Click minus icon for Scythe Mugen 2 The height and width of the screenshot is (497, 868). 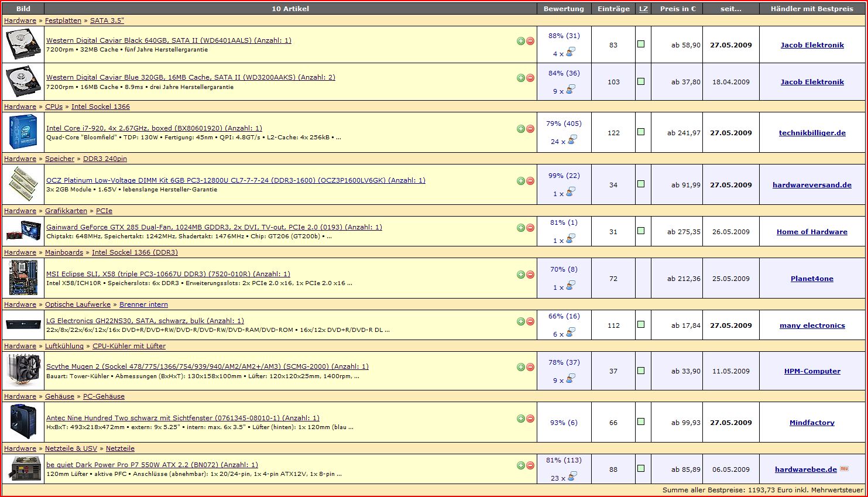(530, 367)
